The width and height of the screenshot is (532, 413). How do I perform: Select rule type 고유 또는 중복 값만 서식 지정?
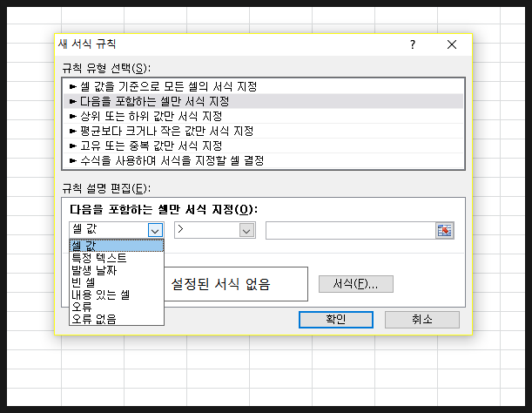(263, 146)
